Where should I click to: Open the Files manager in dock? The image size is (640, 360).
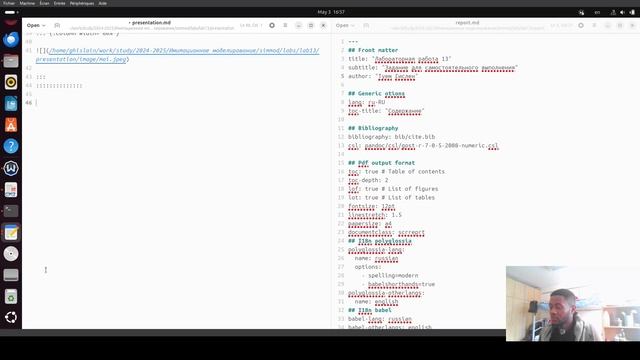pyautogui.click(x=11, y=61)
